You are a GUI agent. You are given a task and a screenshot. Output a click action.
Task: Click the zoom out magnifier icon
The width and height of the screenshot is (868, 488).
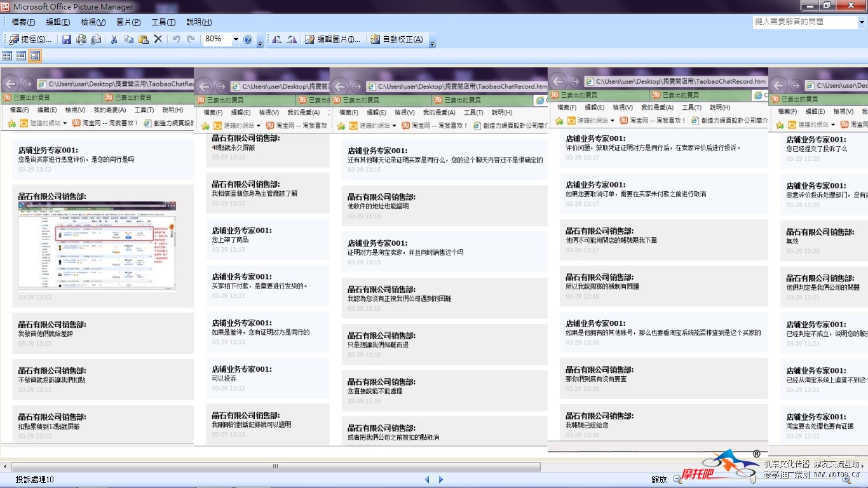(x=677, y=480)
